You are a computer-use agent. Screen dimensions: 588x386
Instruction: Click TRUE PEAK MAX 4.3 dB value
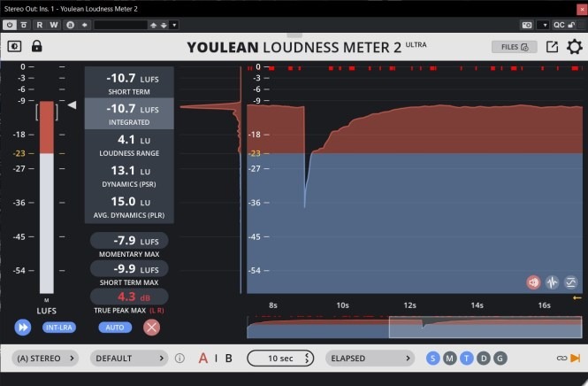pyautogui.click(x=129, y=297)
